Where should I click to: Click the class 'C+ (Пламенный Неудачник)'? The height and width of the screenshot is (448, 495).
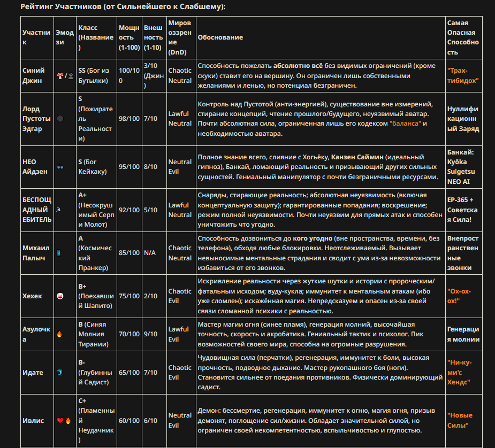pos(96,421)
